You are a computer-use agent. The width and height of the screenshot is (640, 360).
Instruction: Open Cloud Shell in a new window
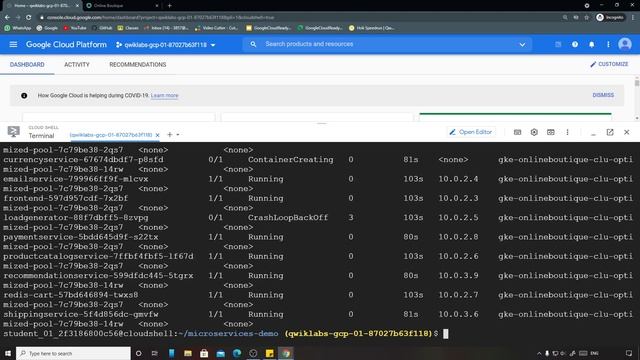point(610,132)
